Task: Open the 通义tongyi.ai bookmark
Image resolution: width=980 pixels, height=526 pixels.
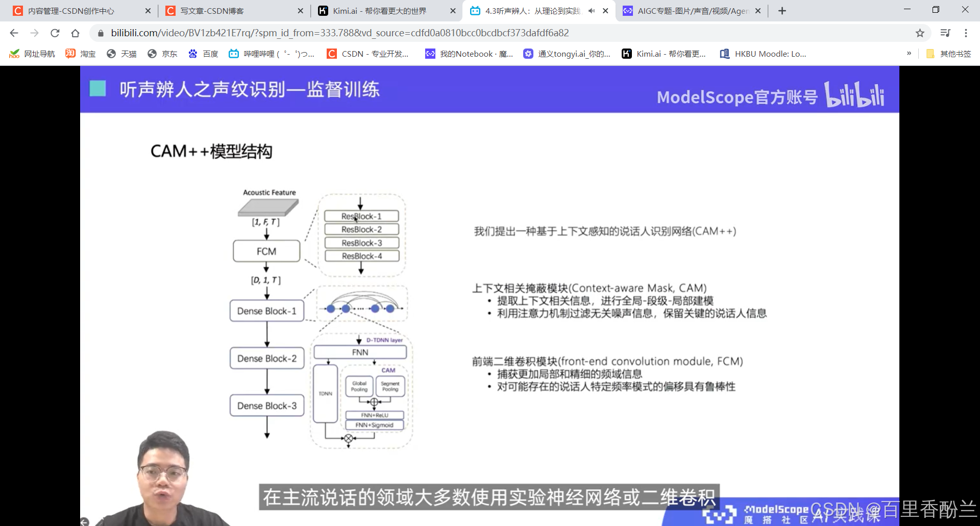Action: 567,54
